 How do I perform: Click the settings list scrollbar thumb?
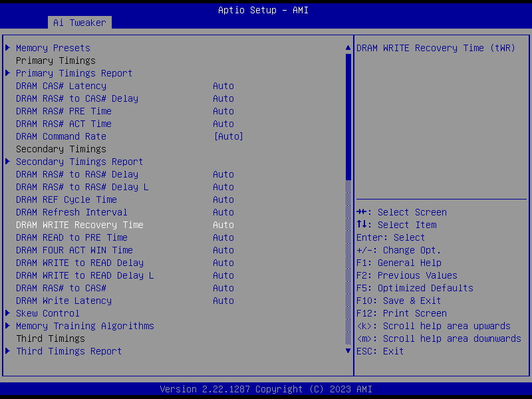(x=348, y=117)
